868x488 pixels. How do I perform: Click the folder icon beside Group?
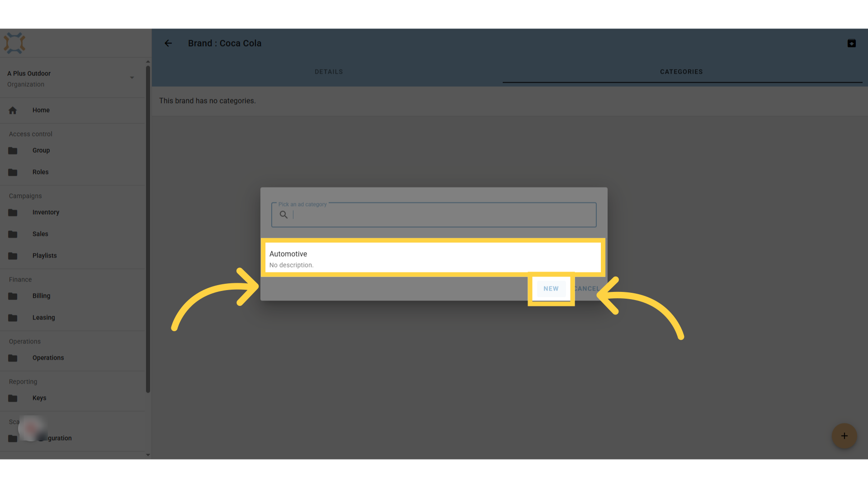tap(13, 150)
